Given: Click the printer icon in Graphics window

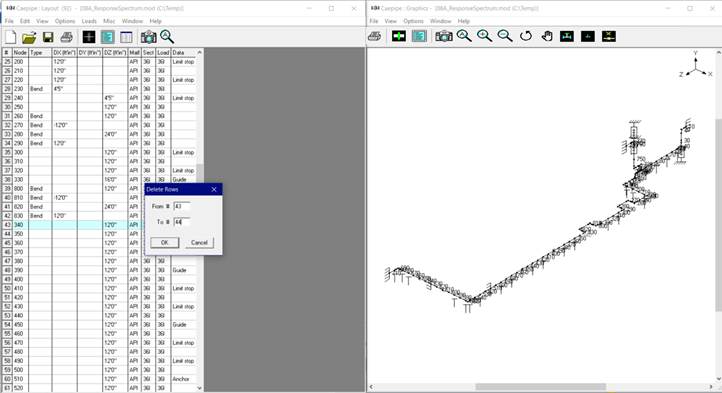Looking at the screenshot, I should click(374, 36).
